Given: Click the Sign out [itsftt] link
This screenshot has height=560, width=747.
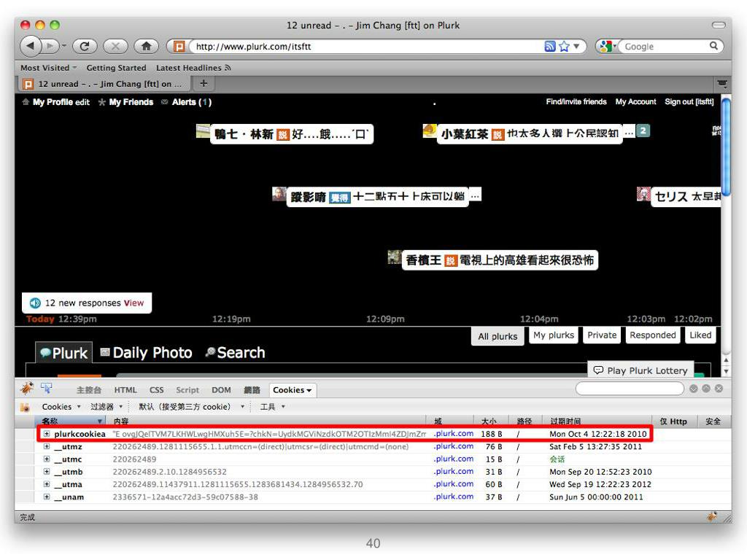Looking at the screenshot, I should 689,101.
